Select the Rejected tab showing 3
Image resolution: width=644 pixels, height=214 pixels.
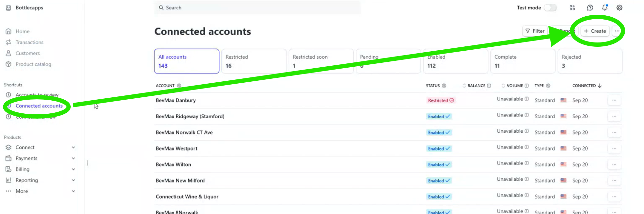pos(590,61)
